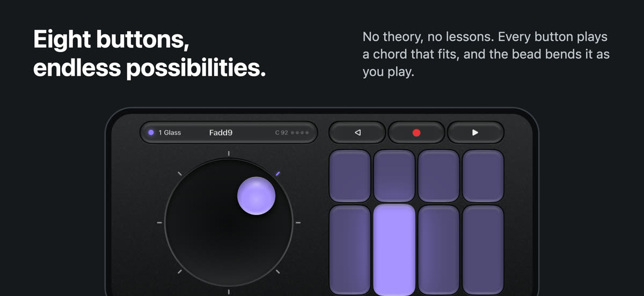The height and width of the screenshot is (296, 644).
Task: Tap the brightly lit pad in the bottom row
Action: click(394, 250)
